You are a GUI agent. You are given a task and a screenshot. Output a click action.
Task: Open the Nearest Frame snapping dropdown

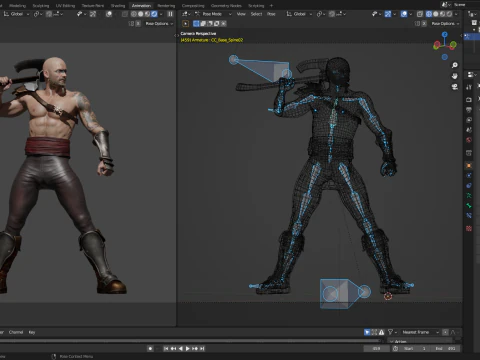pyautogui.click(x=420, y=332)
